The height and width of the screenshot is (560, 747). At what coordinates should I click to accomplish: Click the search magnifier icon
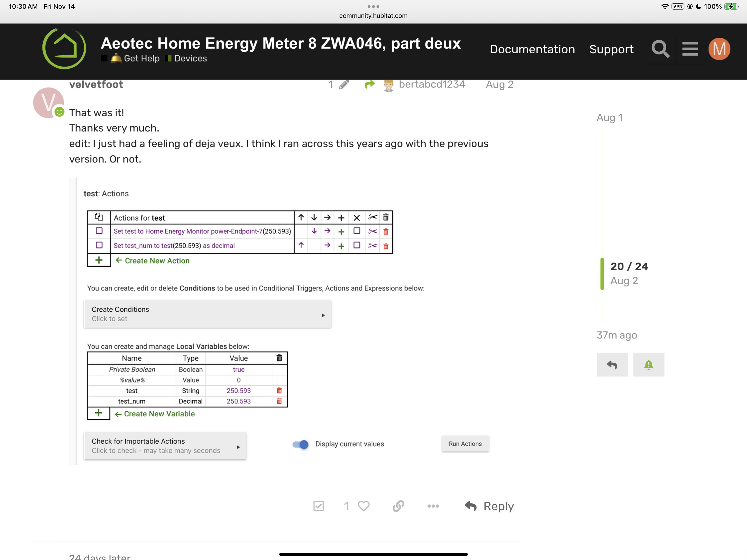(660, 49)
